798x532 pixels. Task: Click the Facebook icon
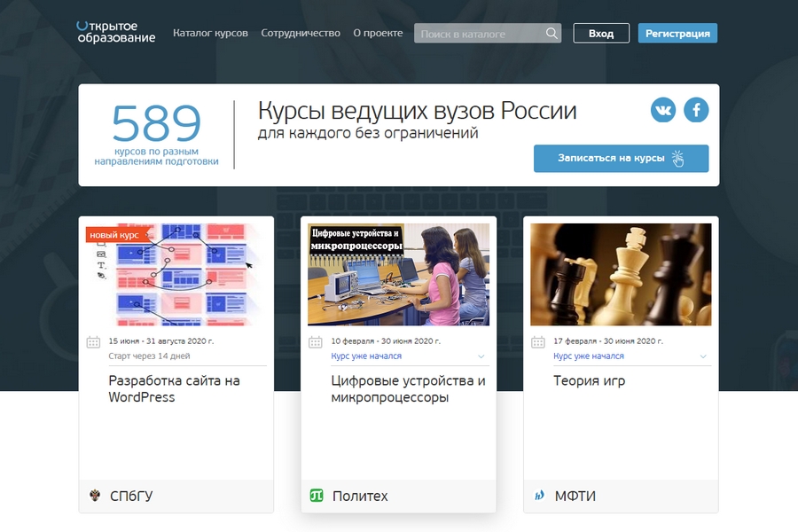[x=696, y=110]
